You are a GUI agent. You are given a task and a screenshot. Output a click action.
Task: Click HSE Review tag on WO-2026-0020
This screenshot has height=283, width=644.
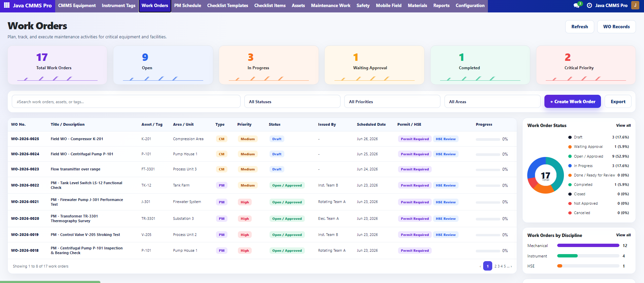tap(445, 219)
